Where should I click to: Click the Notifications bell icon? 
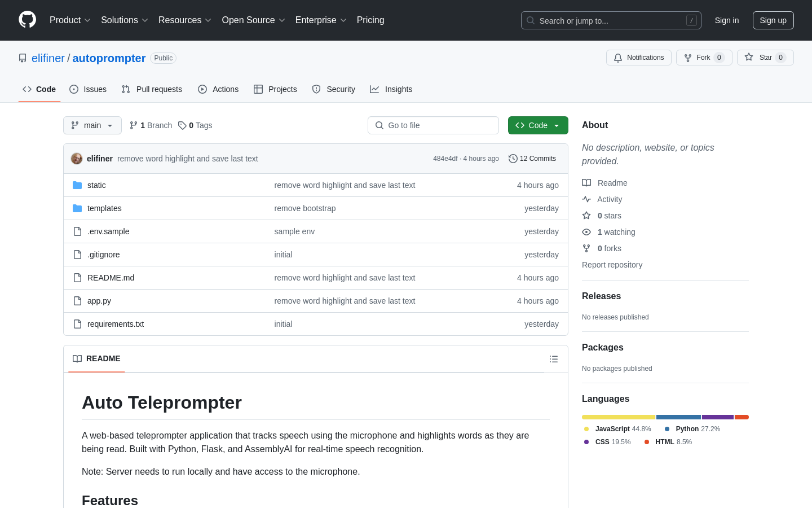point(618,58)
